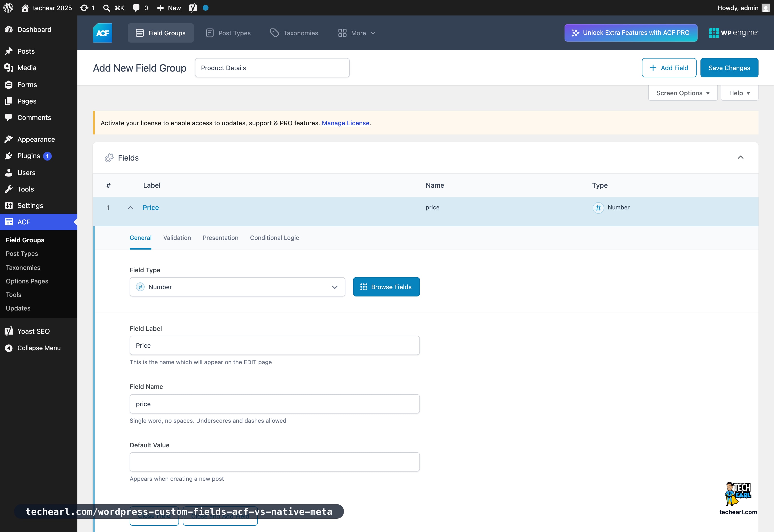Image resolution: width=774 pixels, height=532 pixels.
Task: Expand Screen Options dropdown
Action: [683, 93]
